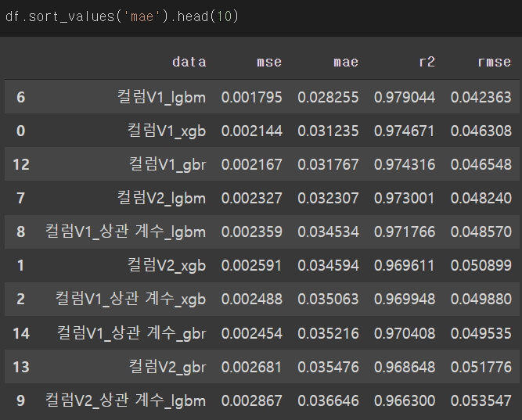Click r2 value 0.979044
This screenshot has width=522, height=420.
click(x=405, y=97)
